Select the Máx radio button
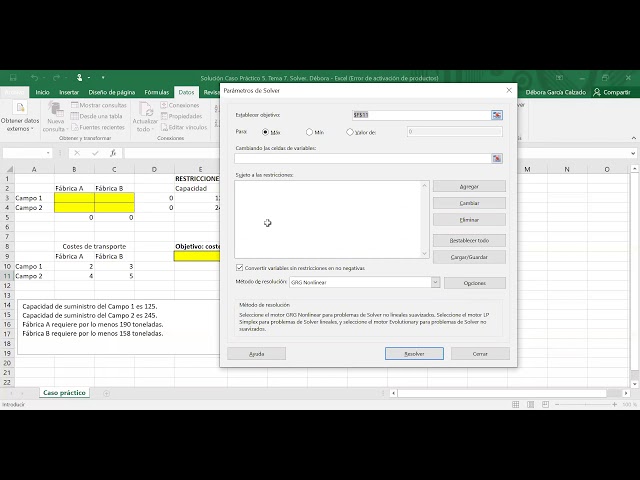Image resolution: width=640 pixels, height=480 pixels. tap(266, 132)
